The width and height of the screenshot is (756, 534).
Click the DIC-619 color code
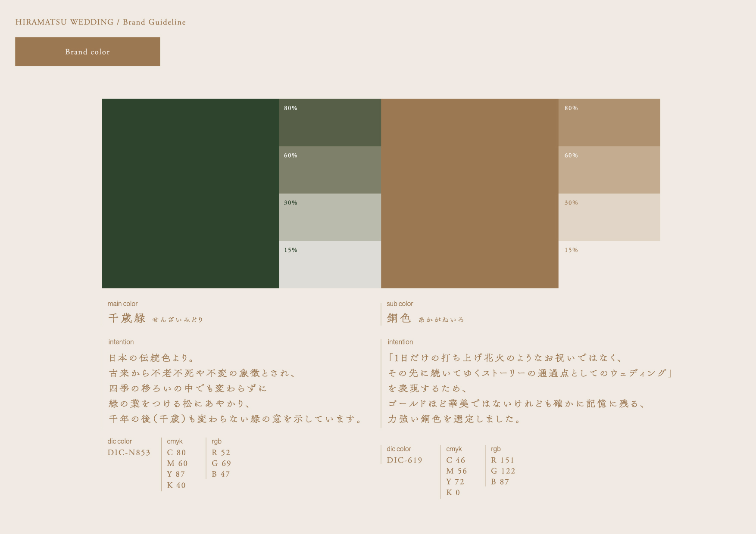404,460
